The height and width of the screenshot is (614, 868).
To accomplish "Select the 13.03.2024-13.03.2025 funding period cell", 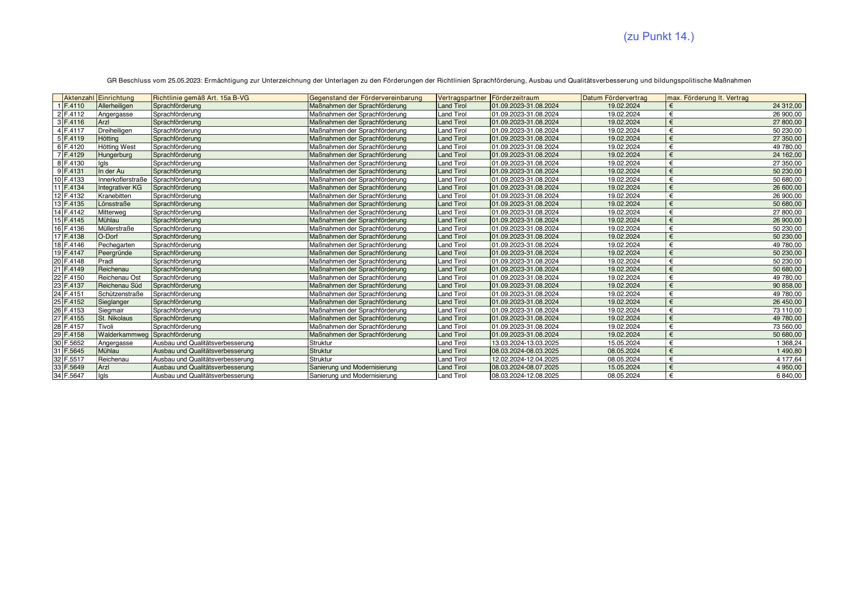I will click(525, 343).
